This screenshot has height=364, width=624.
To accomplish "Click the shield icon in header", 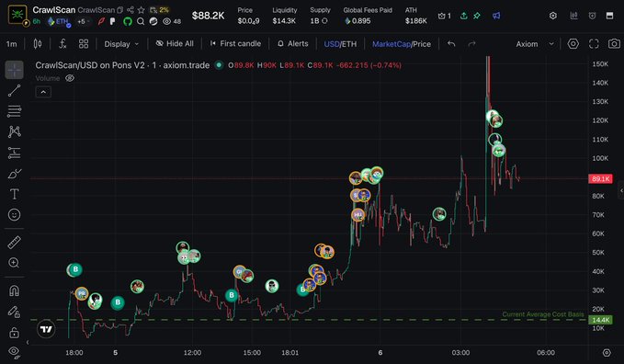I will [592, 16].
